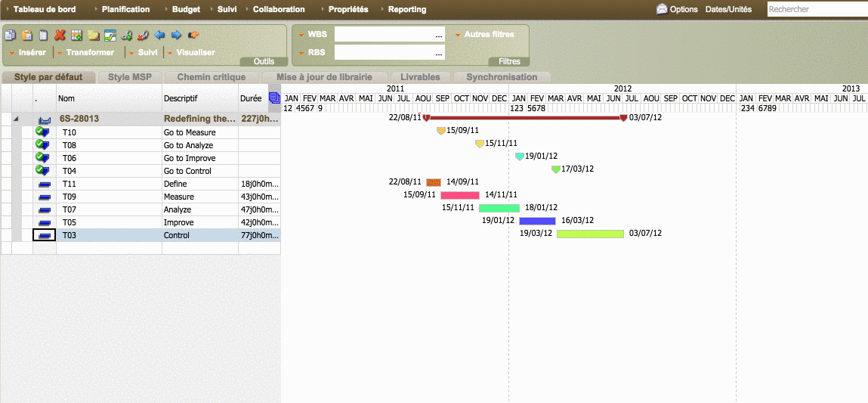Collapse the 6S-28013 project row

click(x=16, y=119)
